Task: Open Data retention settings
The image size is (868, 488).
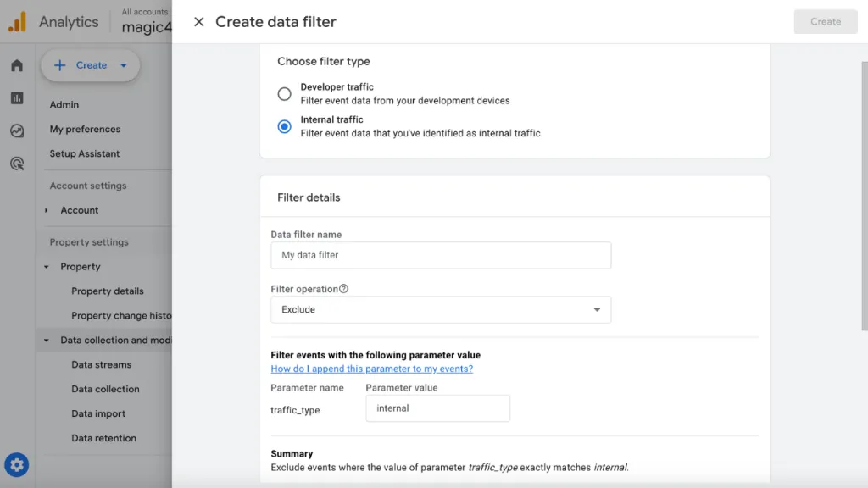Action: click(103, 438)
